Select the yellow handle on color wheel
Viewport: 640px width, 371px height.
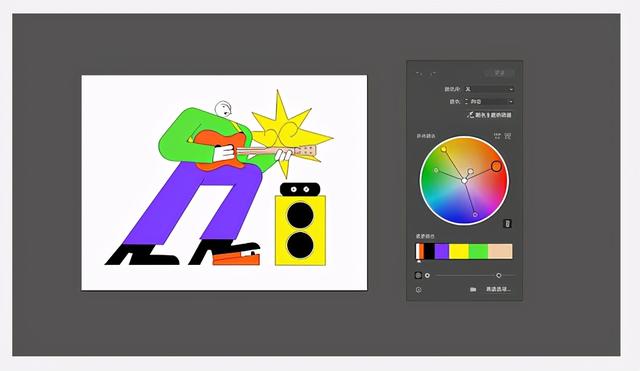[x=444, y=149]
